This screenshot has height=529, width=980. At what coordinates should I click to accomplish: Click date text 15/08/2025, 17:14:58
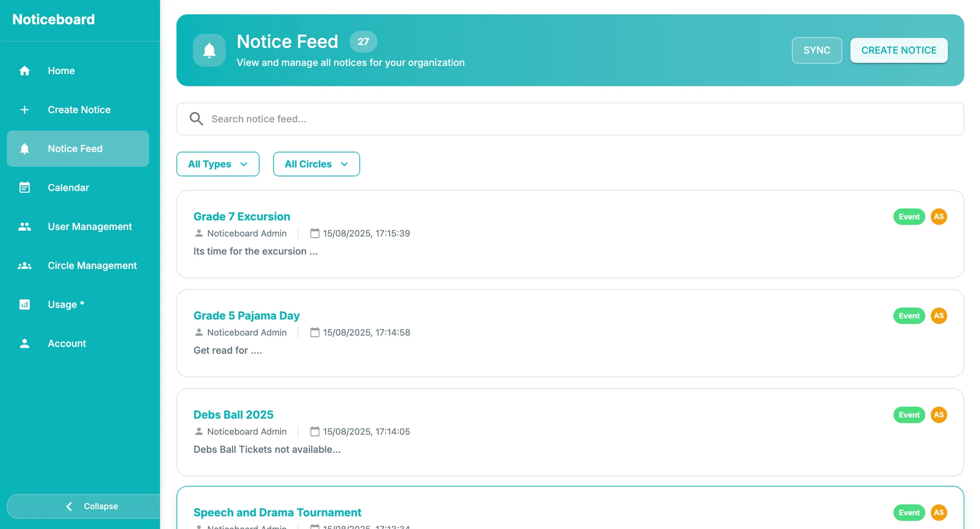pyautogui.click(x=366, y=332)
